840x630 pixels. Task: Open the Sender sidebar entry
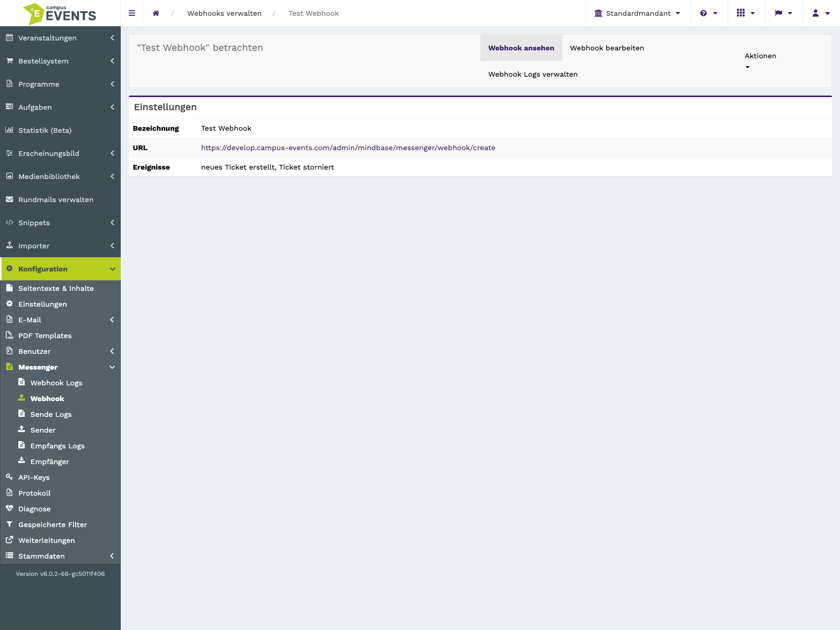coord(60,430)
